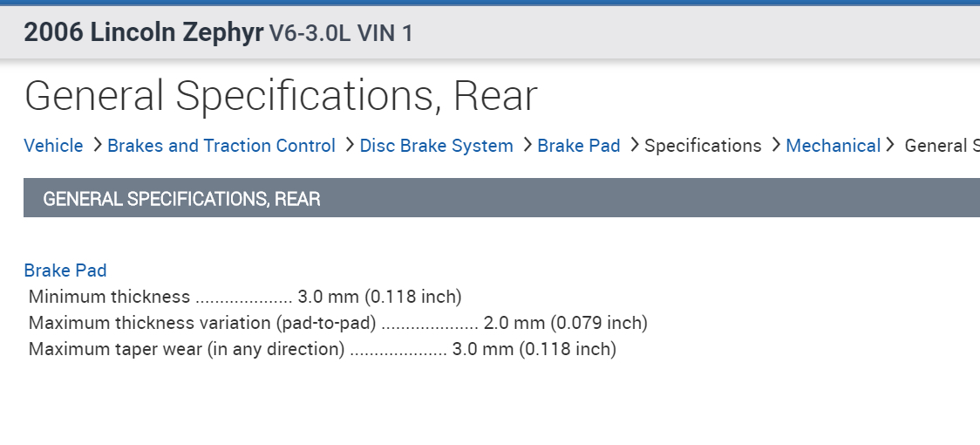The width and height of the screenshot is (980, 445).
Task: Open Brakes and Traction Control breadcrumb
Action: (x=221, y=146)
